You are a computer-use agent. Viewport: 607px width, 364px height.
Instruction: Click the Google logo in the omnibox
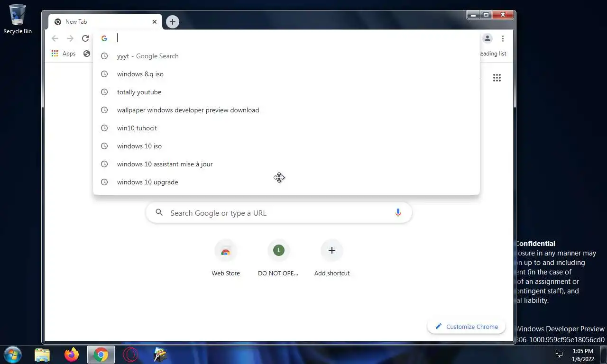tap(104, 38)
